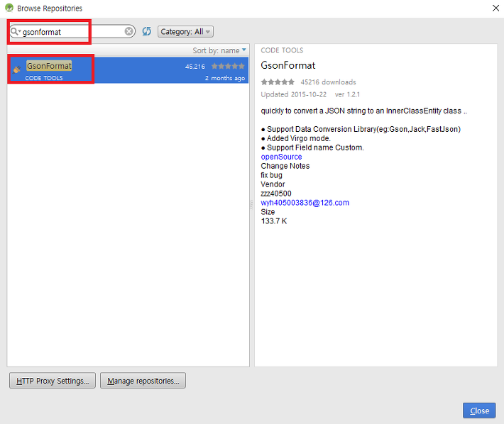
Task: Click Manage repositories button
Action: coord(143,380)
